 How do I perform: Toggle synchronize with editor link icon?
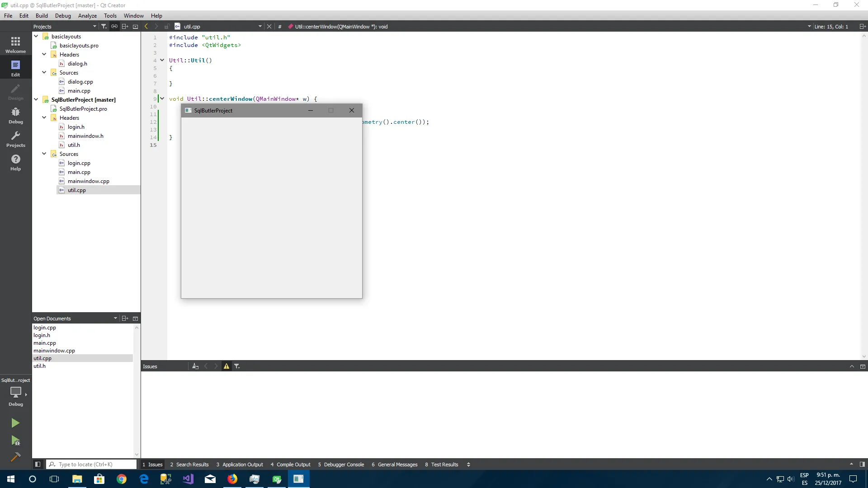coord(114,26)
